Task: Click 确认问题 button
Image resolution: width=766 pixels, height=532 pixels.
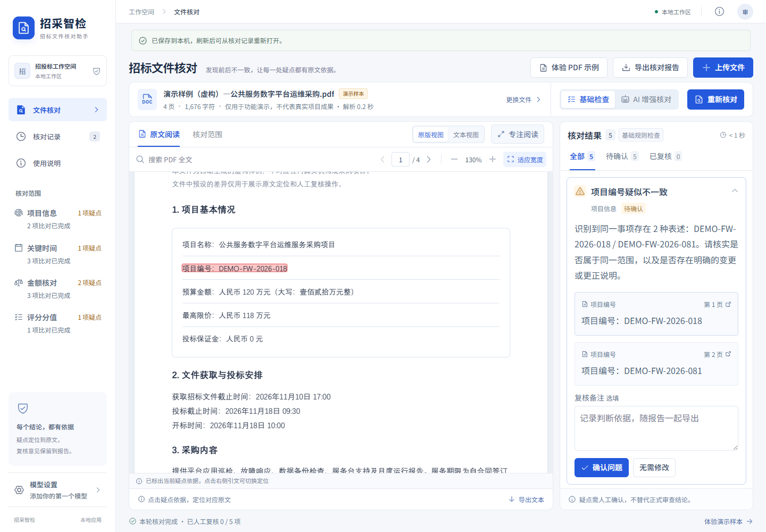Action: (602, 468)
